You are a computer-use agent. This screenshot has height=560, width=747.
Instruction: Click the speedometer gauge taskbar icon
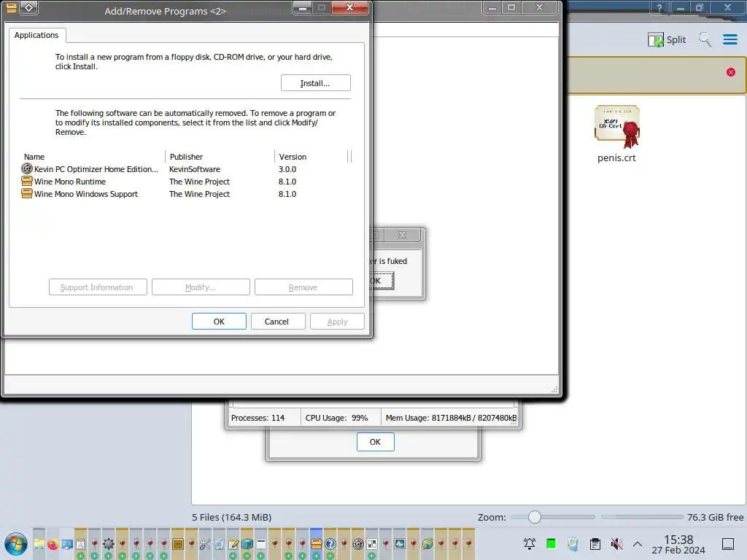358,544
